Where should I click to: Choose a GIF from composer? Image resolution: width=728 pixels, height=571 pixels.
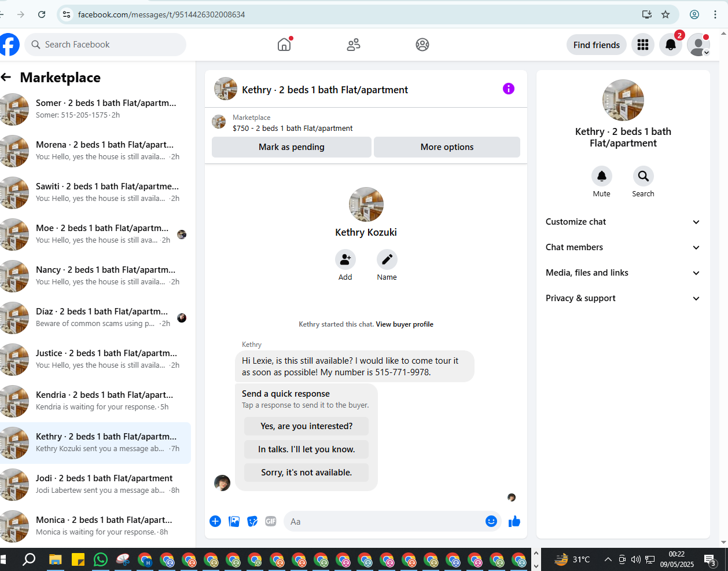(x=271, y=521)
